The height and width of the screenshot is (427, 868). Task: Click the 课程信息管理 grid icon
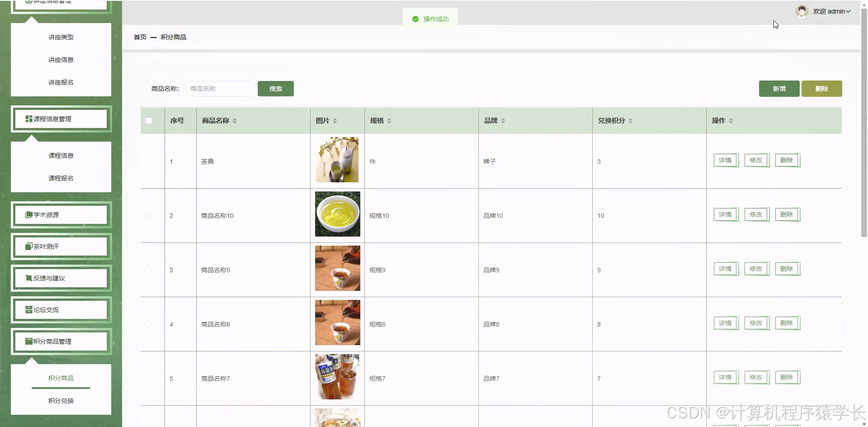(28, 119)
